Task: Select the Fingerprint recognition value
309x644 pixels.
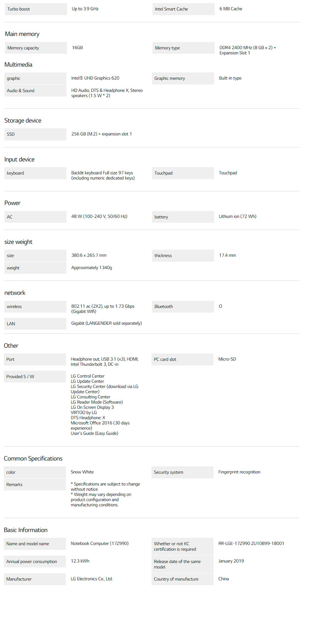Action: (x=239, y=472)
